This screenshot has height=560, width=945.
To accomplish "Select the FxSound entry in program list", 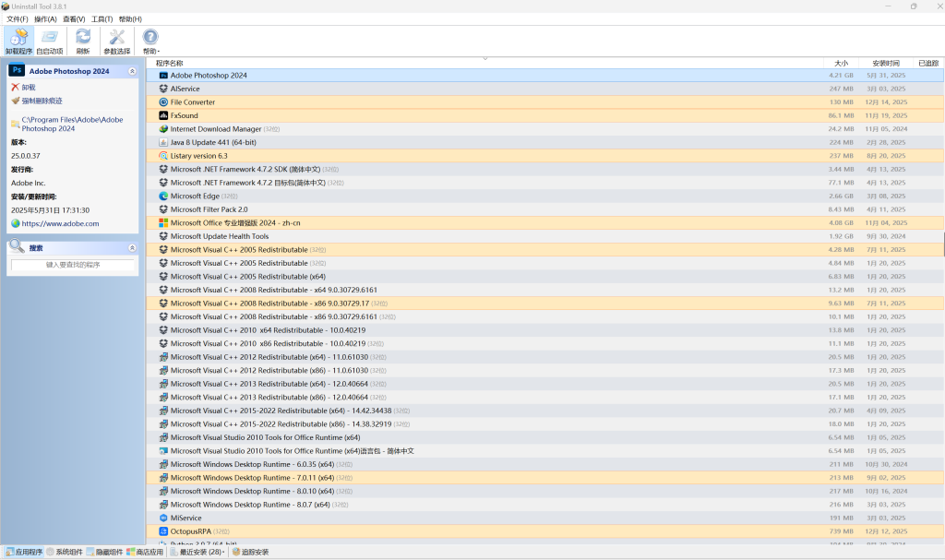I will click(x=184, y=115).
